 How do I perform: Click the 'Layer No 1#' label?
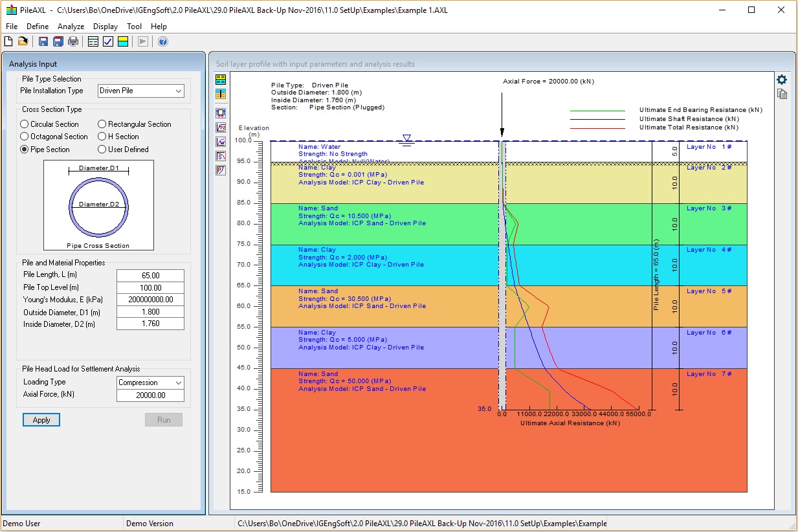click(709, 147)
